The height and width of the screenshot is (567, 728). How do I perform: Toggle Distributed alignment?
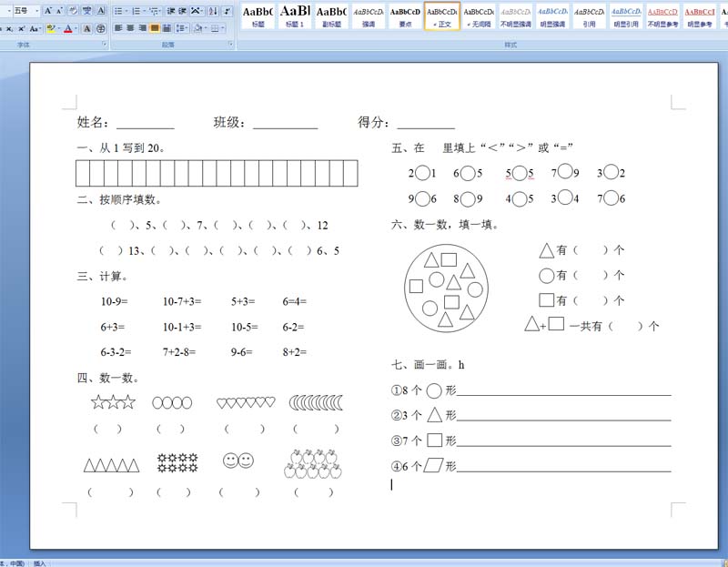point(167,28)
